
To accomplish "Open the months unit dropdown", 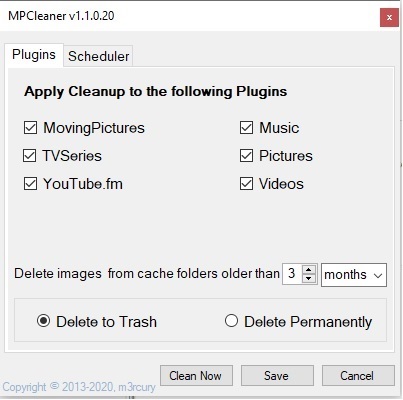I will pos(354,275).
